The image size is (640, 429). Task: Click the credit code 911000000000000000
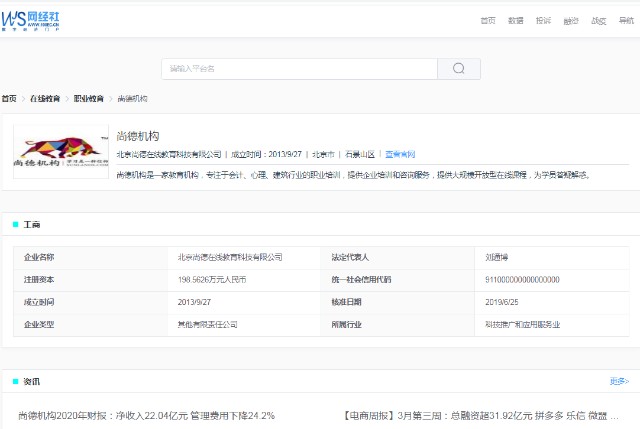tap(522, 280)
